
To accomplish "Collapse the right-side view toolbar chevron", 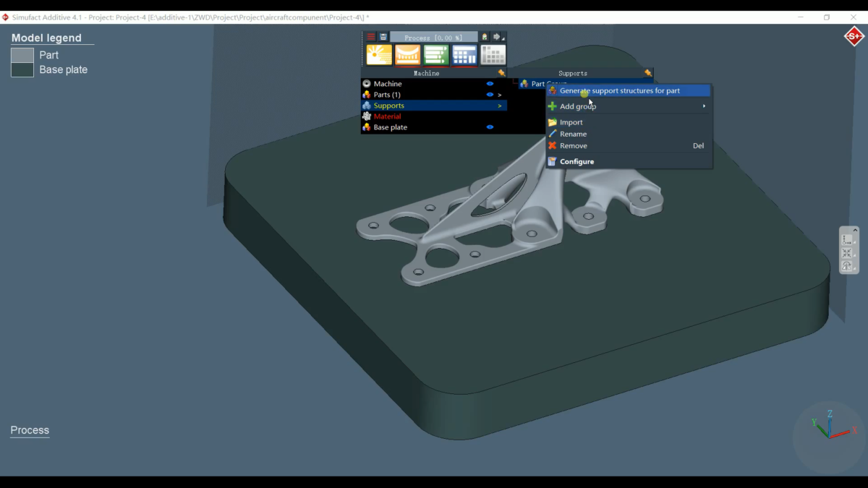I will tap(855, 231).
